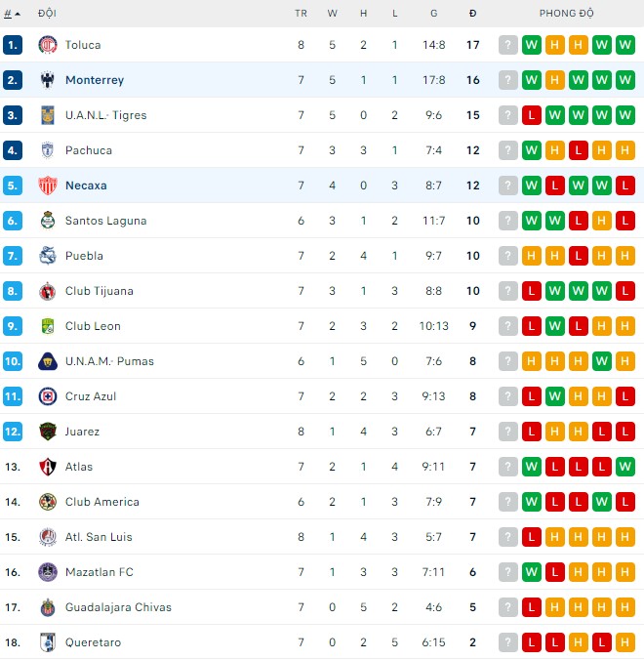The image size is (644, 660).
Task: Click the Club Leon team name
Action: pos(93,326)
